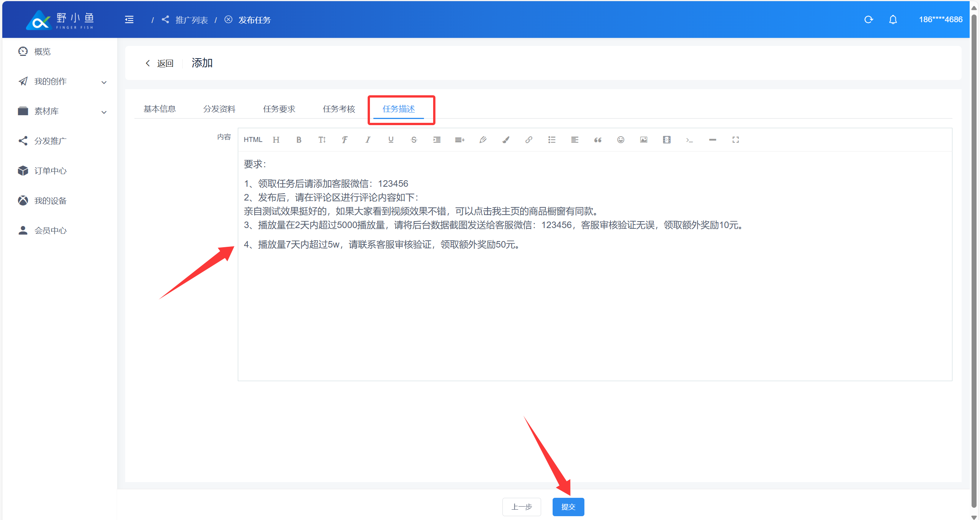The image size is (980, 520).
Task: Open the 基本信息 tab
Action: (x=159, y=109)
